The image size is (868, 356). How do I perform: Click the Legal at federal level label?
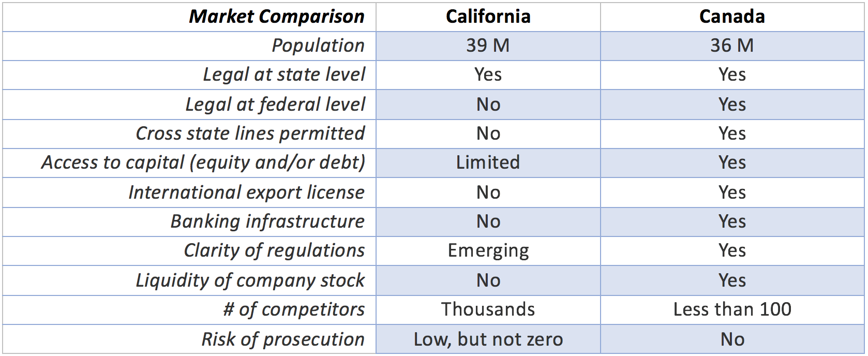275,105
